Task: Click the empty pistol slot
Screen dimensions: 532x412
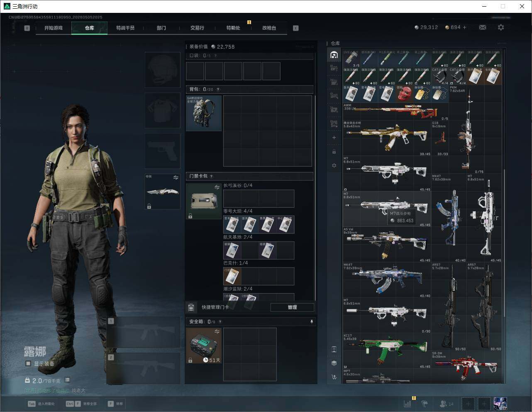Action: pyautogui.click(x=162, y=151)
